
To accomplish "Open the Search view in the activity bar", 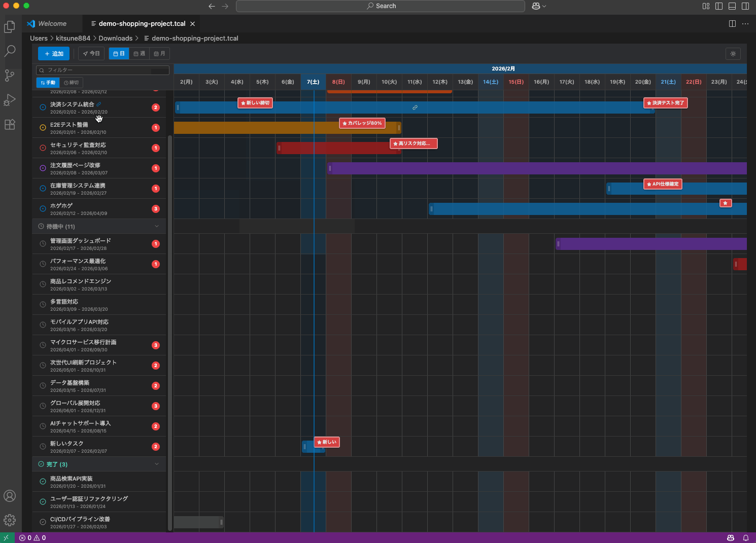I will (10, 51).
